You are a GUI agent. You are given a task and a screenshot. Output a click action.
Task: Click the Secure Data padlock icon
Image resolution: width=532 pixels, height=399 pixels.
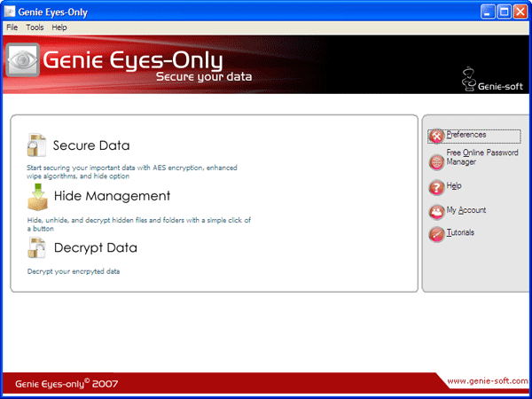coord(36,145)
